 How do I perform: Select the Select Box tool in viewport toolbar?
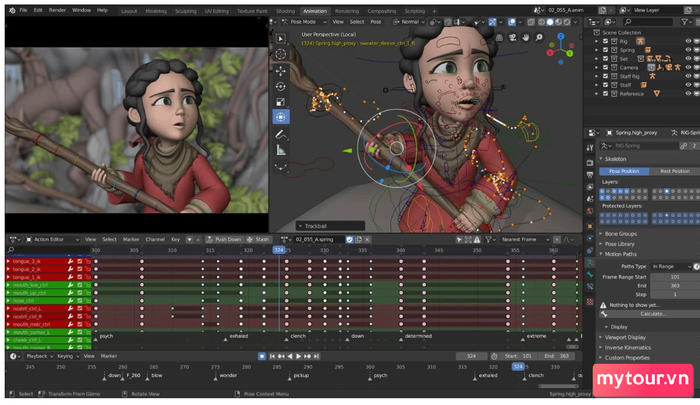click(280, 39)
